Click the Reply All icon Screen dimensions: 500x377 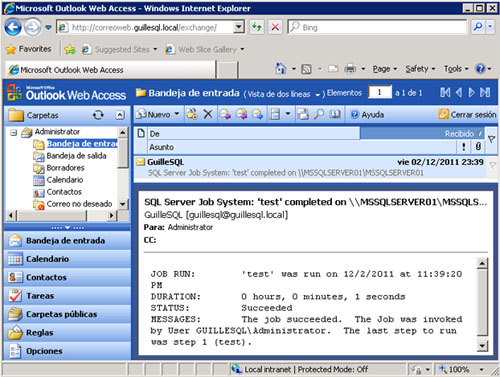coord(241,114)
